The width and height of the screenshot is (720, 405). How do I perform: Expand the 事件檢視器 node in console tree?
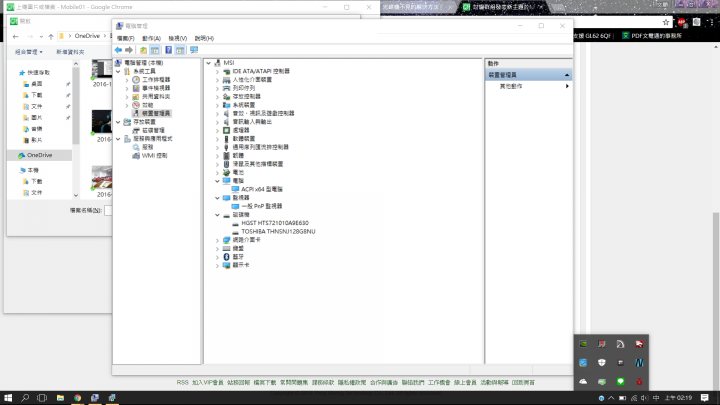127,88
